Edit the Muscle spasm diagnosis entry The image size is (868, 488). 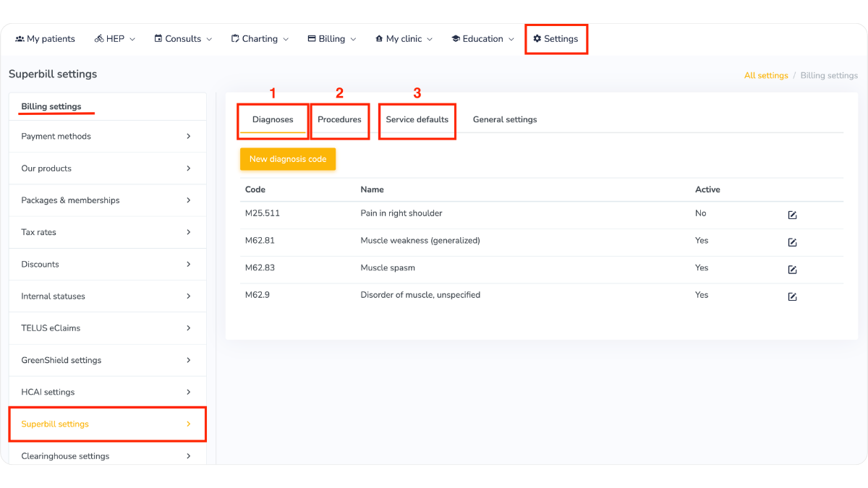point(792,270)
